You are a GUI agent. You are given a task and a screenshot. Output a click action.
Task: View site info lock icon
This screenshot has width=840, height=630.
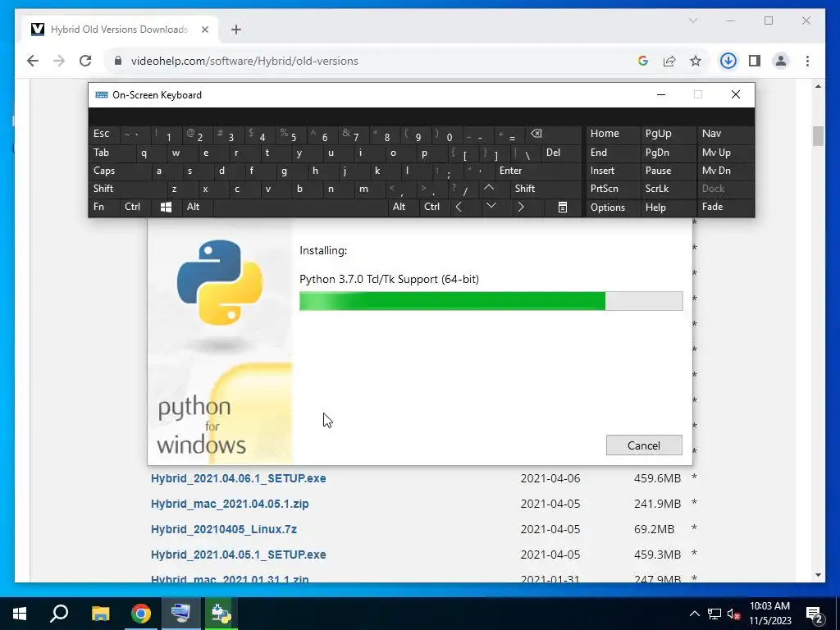118,61
